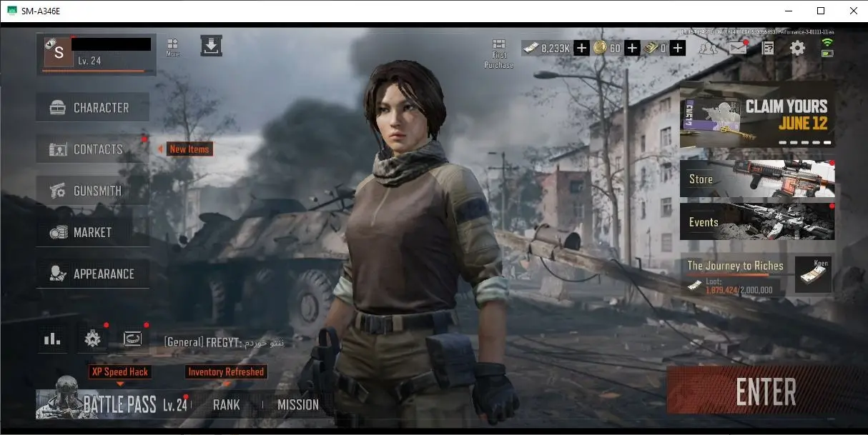Click the 1,879,424/2,000,000 loot value
Screen dimensions: 868x435
pos(739,290)
